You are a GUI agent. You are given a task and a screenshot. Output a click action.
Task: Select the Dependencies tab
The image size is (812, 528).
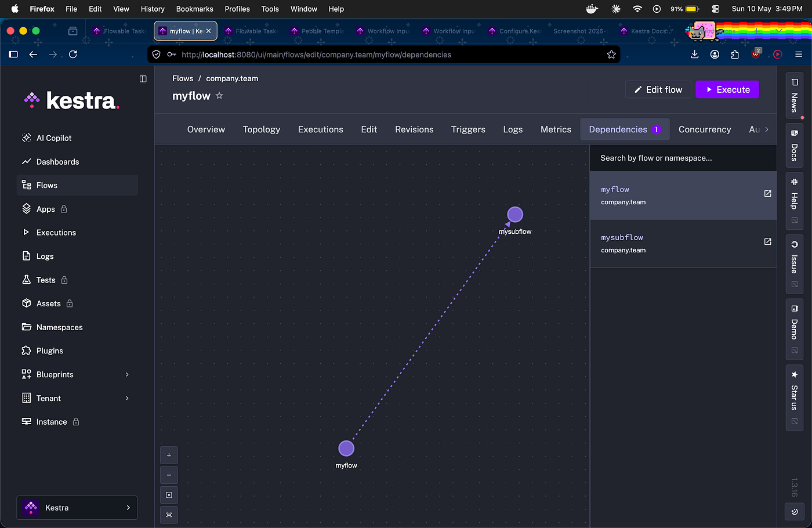625,129
